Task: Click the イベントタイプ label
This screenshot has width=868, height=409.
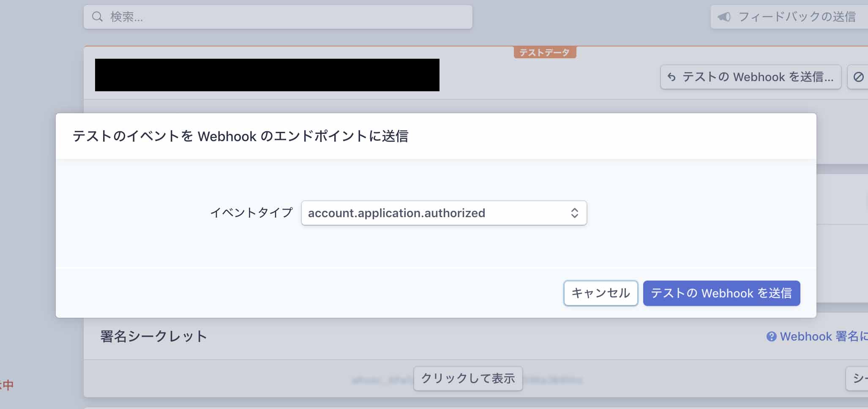Action: pos(251,213)
